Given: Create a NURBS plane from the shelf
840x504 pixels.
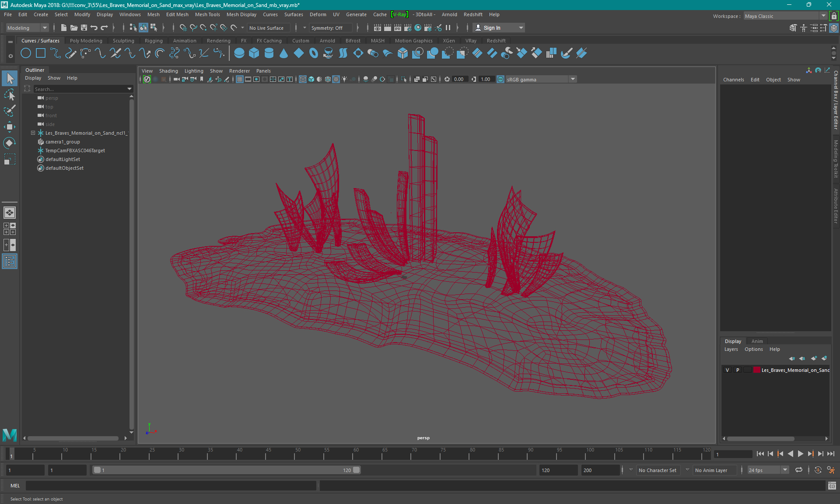Looking at the screenshot, I should coord(299,53).
